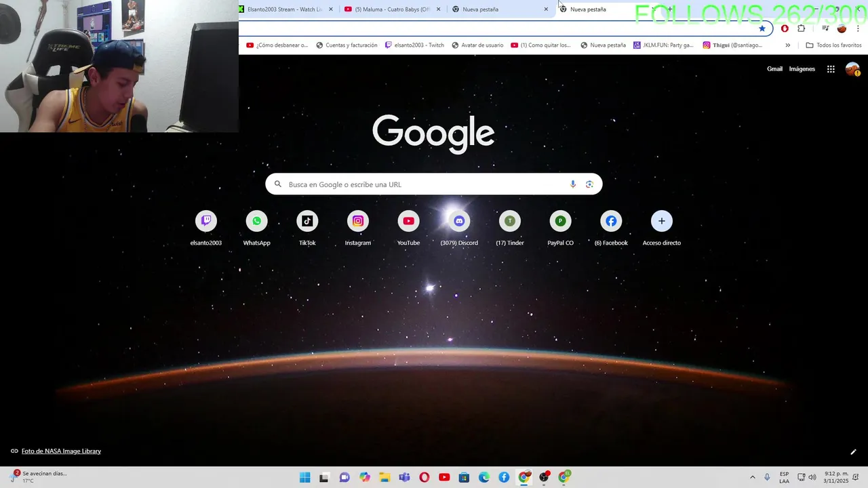Viewport: 868px width, 488px height.
Task: Open Google Lens image search icon
Action: [589, 184]
